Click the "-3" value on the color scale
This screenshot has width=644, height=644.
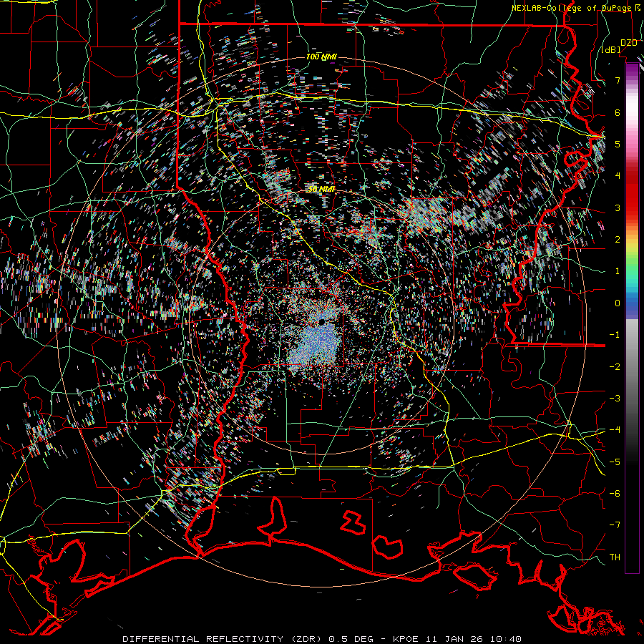point(615,399)
